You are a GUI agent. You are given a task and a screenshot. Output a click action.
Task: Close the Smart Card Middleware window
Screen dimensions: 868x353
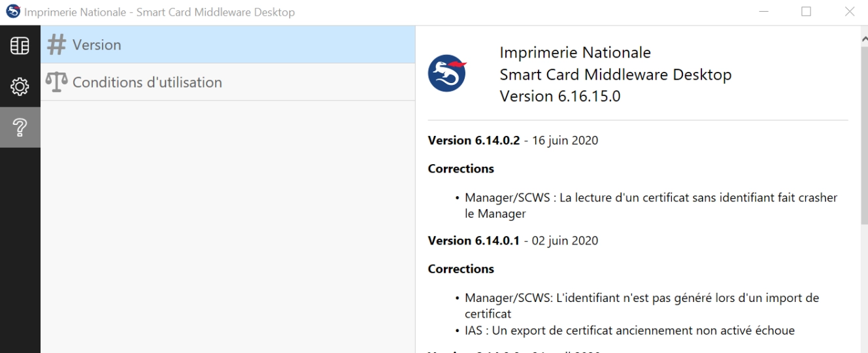[x=849, y=12]
